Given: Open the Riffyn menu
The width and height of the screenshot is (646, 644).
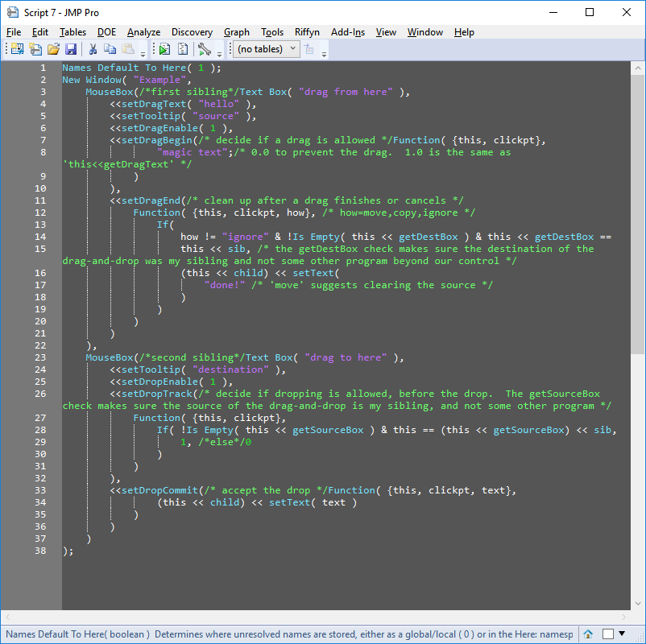Looking at the screenshot, I should coord(307,32).
